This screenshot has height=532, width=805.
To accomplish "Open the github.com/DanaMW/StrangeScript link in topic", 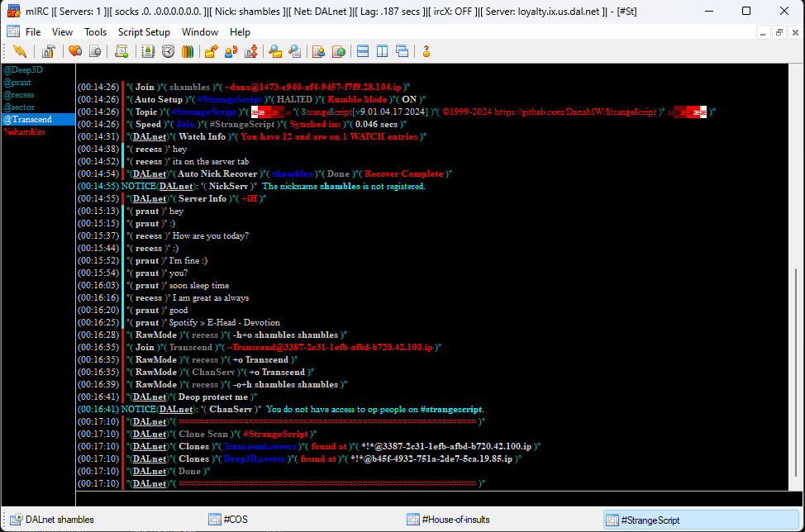I will [575, 112].
